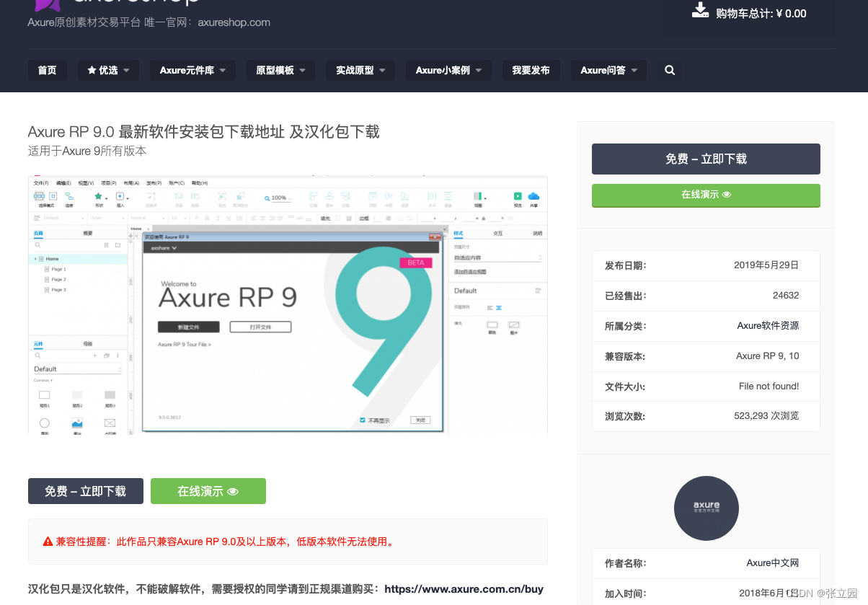This screenshot has height=605, width=868.
Task: Expand the 优选 star menu
Action: pos(108,70)
